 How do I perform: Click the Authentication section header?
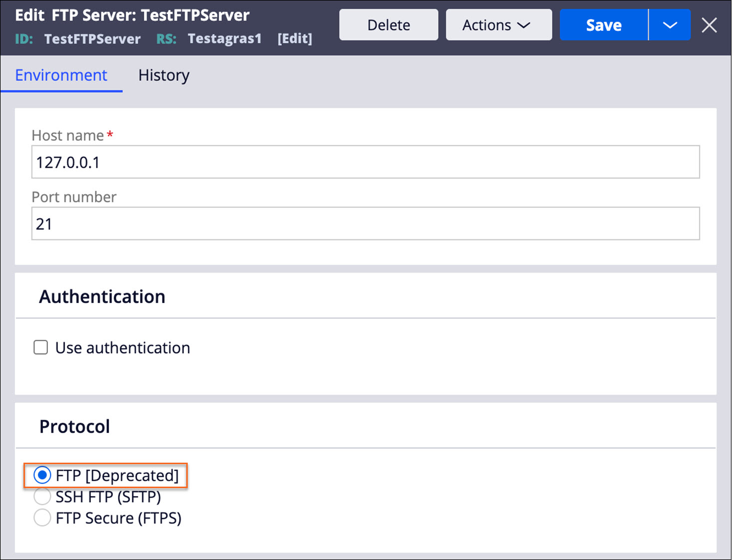101,296
